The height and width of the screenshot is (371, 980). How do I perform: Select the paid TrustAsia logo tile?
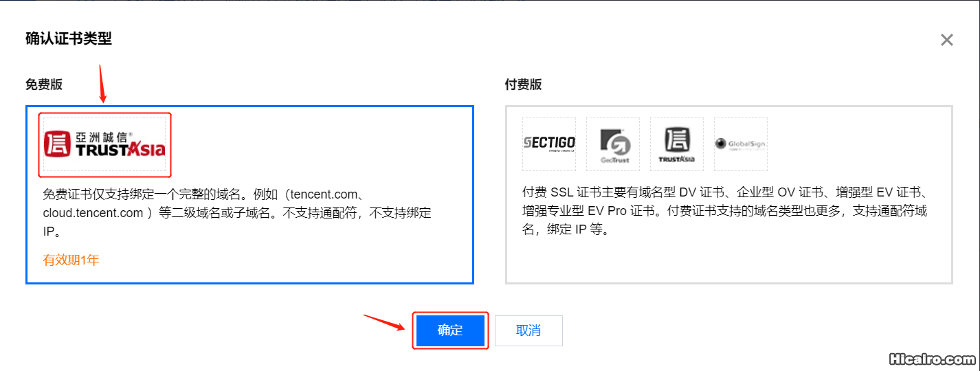[677, 144]
